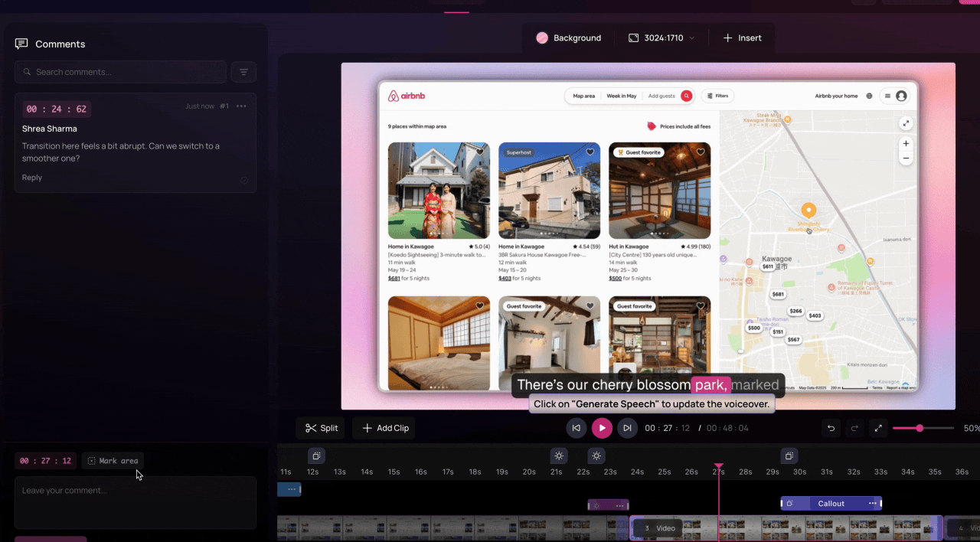This screenshot has width=980, height=542.
Task: Skip to previous clip
Action: pos(576,428)
